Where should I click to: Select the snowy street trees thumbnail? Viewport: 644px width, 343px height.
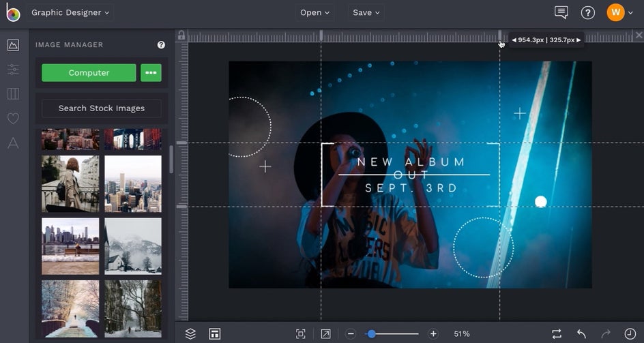[x=133, y=309]
